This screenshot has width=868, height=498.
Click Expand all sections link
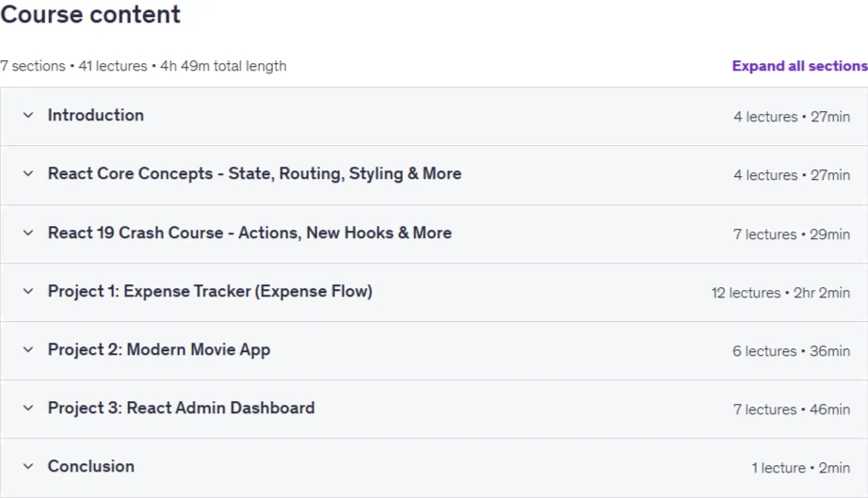799,66
